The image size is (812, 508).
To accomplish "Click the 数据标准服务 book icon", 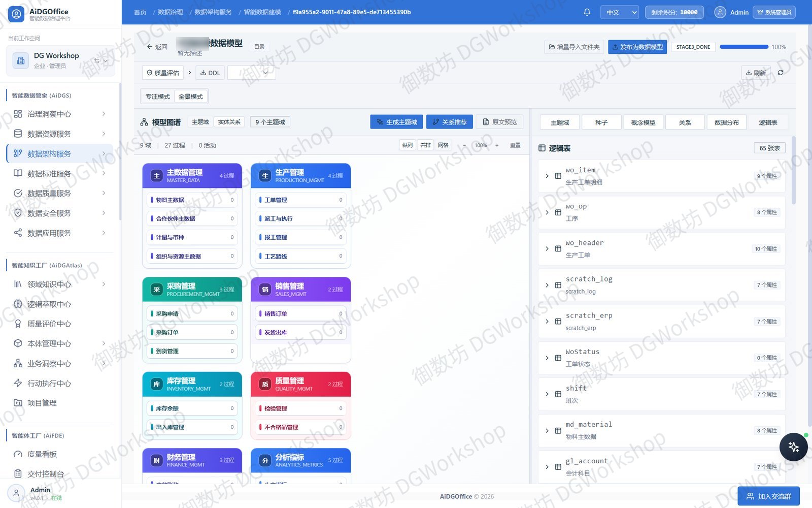I will [18, 173].
